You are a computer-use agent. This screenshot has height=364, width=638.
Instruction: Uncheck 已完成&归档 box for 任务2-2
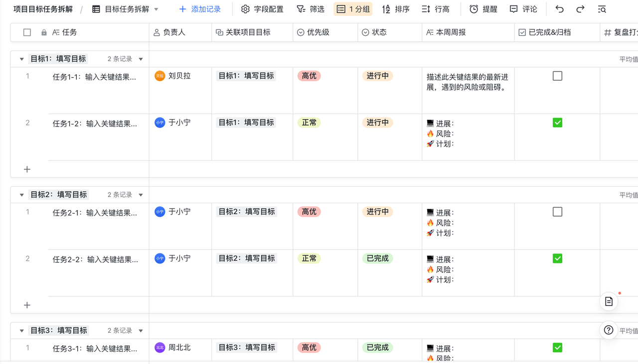click(557, 258)
